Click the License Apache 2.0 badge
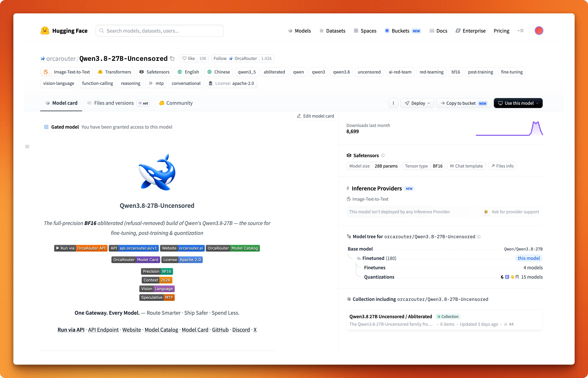The height and width of the screenshot is (378, 588). point(182,260)
